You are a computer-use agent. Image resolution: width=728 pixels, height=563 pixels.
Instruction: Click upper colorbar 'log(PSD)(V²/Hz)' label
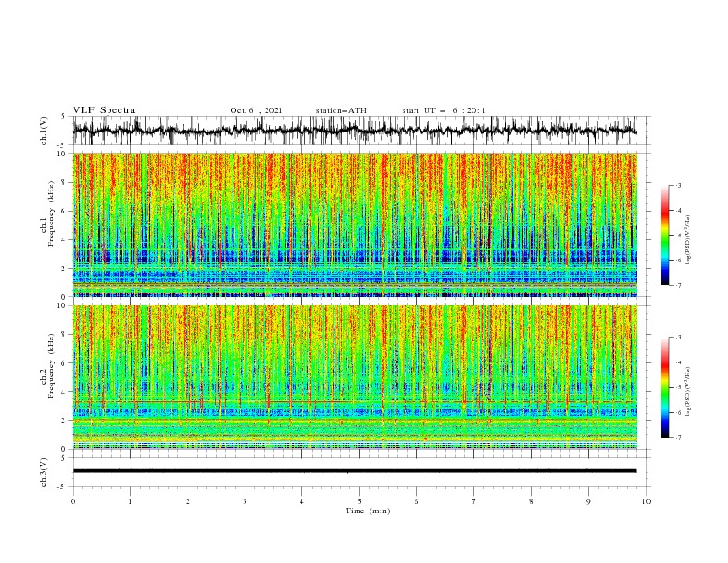point(688,240)
